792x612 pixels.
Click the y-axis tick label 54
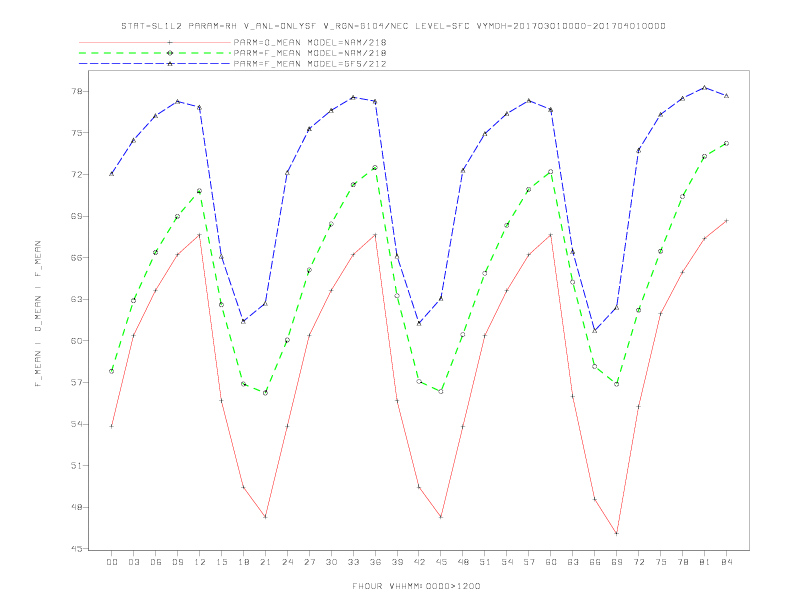pos(77,424)
